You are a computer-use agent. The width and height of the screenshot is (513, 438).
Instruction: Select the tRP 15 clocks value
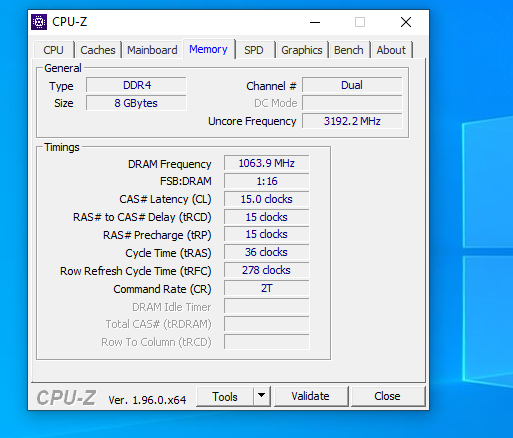(267, 234)
